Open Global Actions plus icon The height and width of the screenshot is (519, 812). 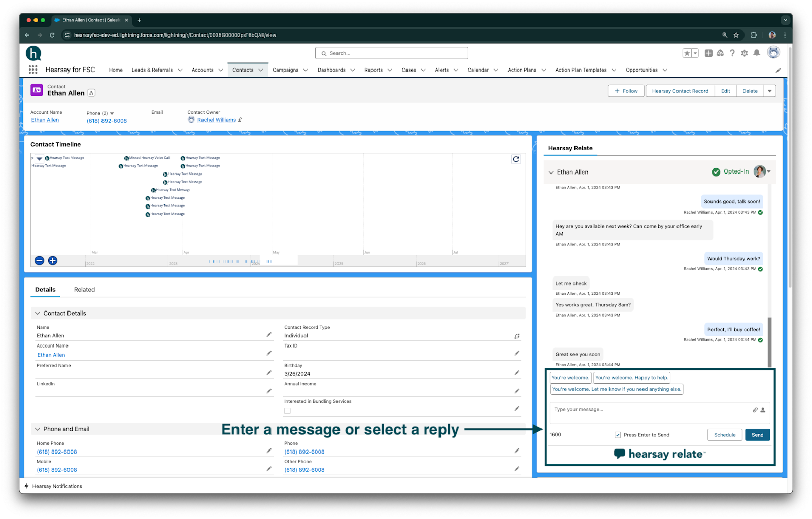pos(708,53)
